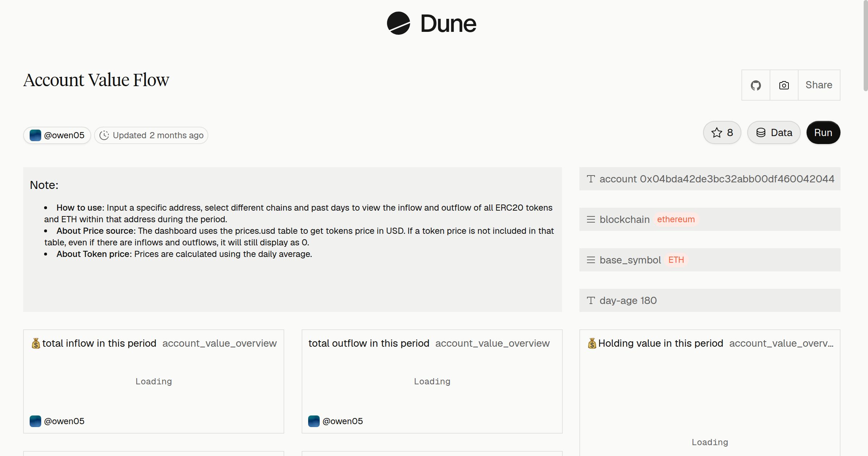
Task: Open the Data button
Action: click(x=774, y=132)
